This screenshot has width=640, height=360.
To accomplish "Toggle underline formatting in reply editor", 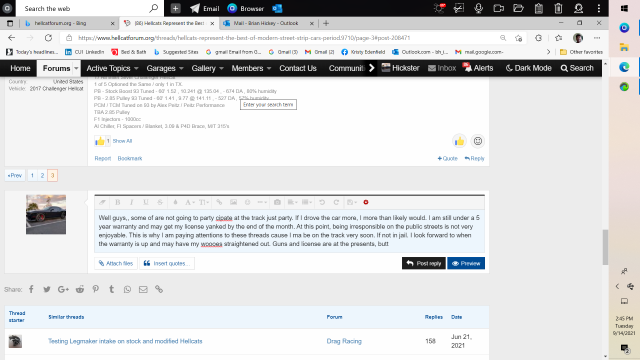I will (x=146, y=202).
